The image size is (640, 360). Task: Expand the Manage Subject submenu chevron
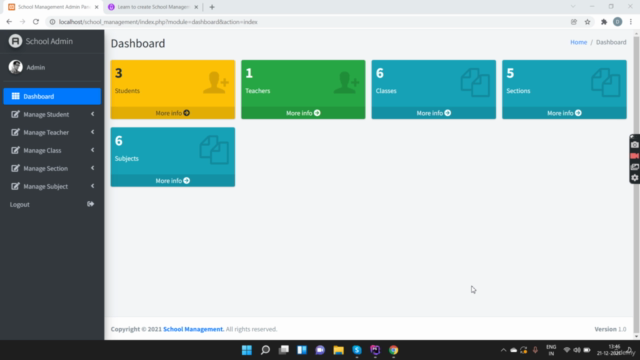93,186
